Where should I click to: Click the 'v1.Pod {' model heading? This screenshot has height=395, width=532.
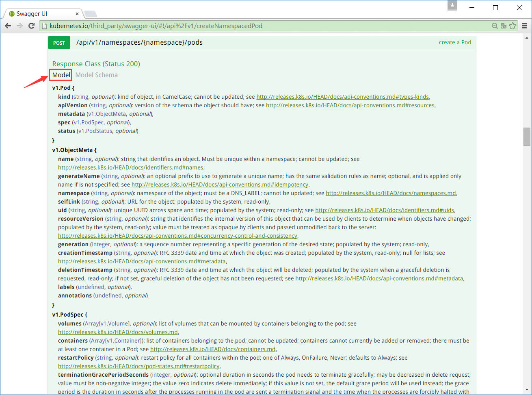click(63, 88)
